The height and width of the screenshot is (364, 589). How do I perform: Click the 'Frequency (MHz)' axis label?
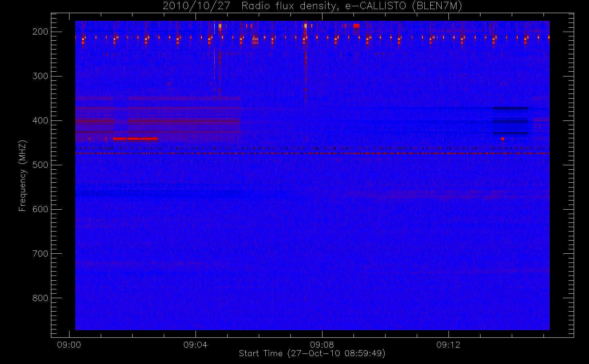[23, 175]
